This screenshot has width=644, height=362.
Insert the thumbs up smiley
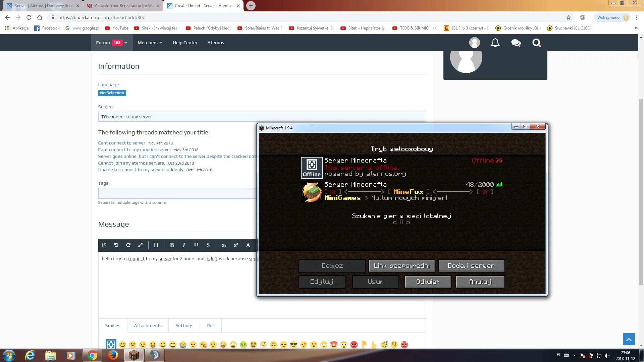(x=374, y=345)
